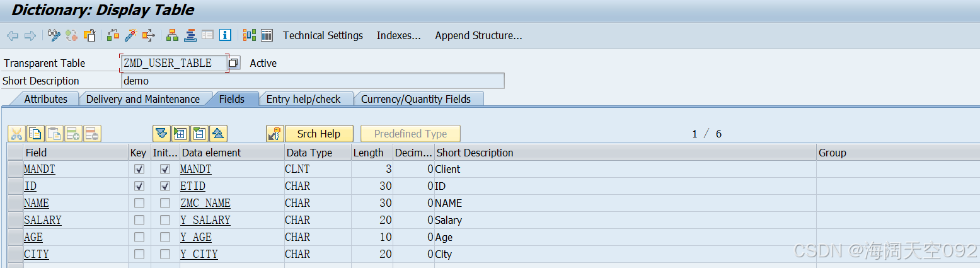This screenshot has height=268, width=980.
Task: Click the Field column header
Action: (x=76, y=153)
